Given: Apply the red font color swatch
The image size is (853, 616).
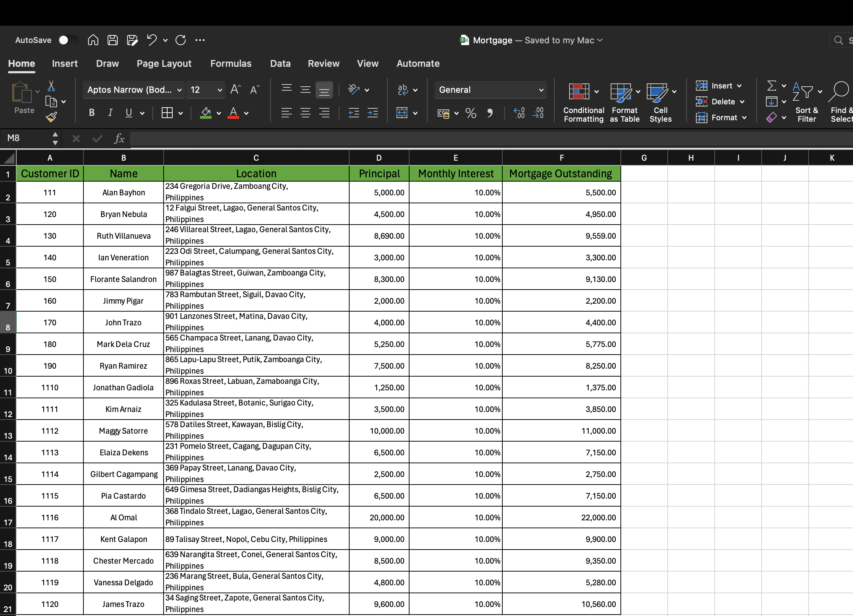Looking at the screenshot, I should point(233,113).
